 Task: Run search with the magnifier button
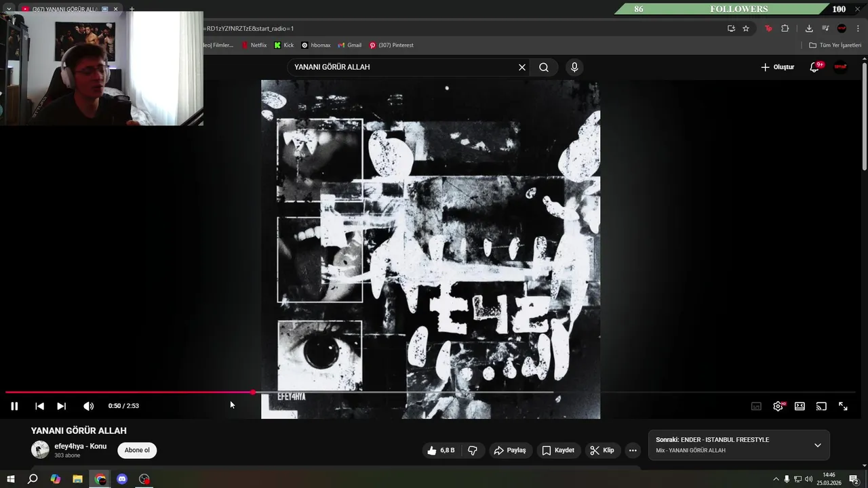pyautogui.click(x=544, y=67)
